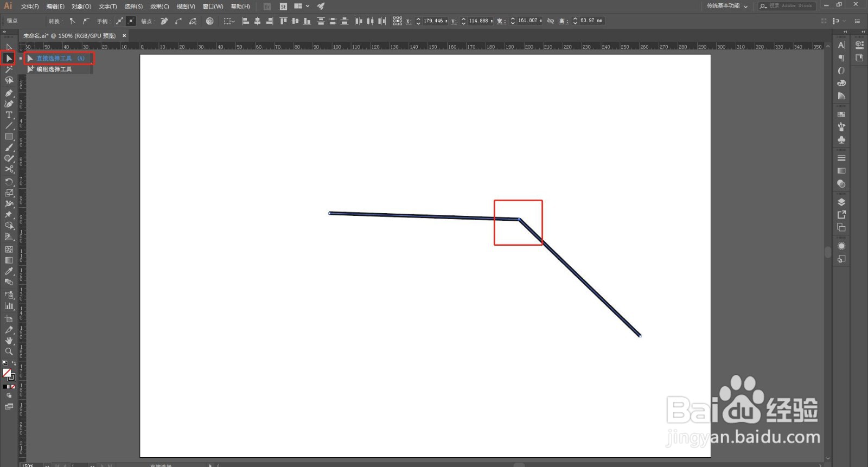Click remove selected anchor points icon
868x467 pixels.
tap(164, 21)
